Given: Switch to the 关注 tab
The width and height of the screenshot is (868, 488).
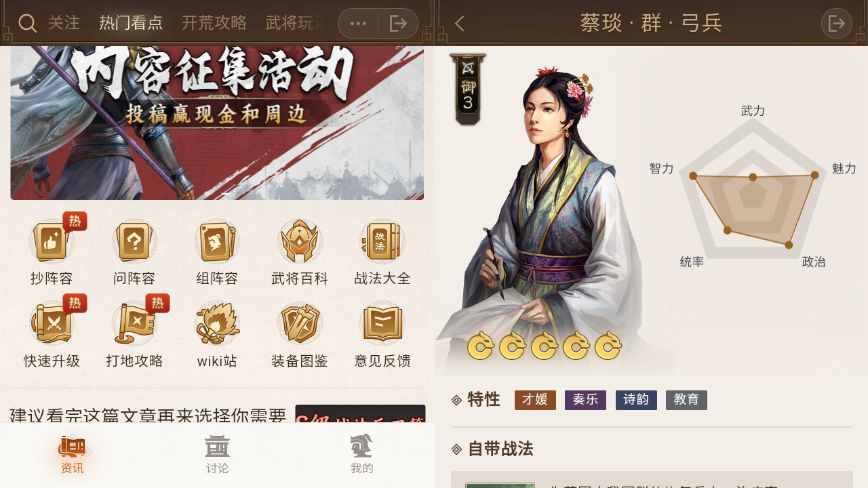Looking at the screenshot, I should pyautogui.click(x=64, y=23).
